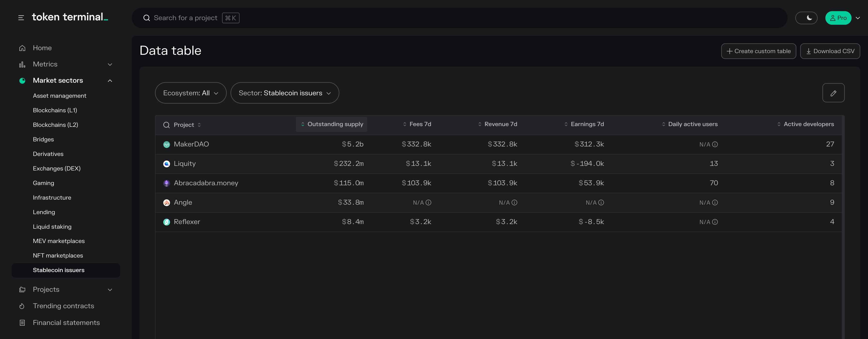
Task: Open the Sector: Stablecoin issuers dropdown
Action: coord(284,93)
